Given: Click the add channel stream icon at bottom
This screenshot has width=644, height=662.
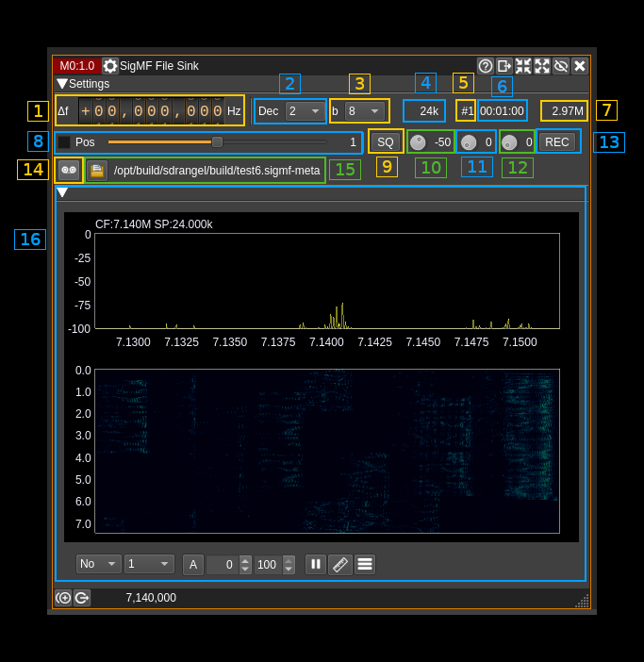Looking at the screenshot, I should click(x=63, y=598).
